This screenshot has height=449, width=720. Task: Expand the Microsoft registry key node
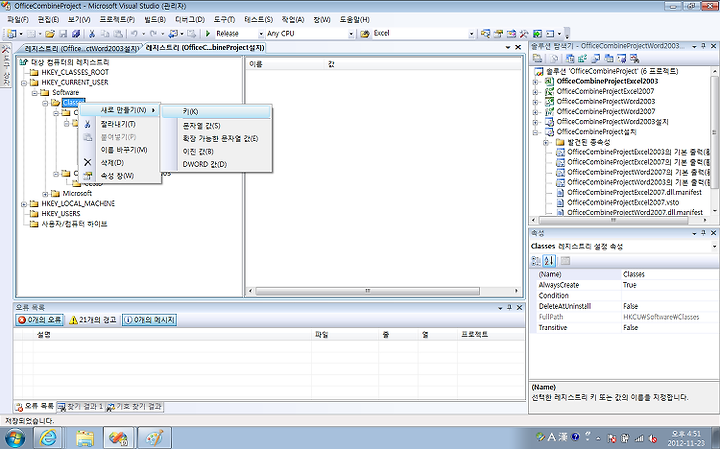tap(45, 194)
